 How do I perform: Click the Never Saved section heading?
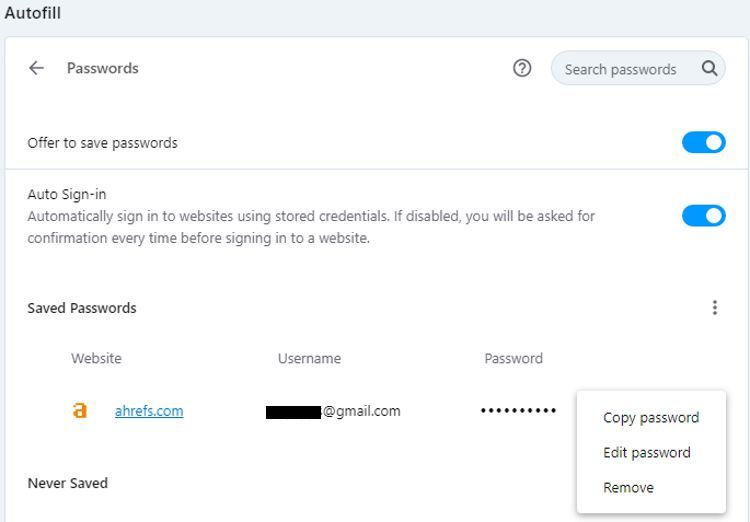[68, 483]
